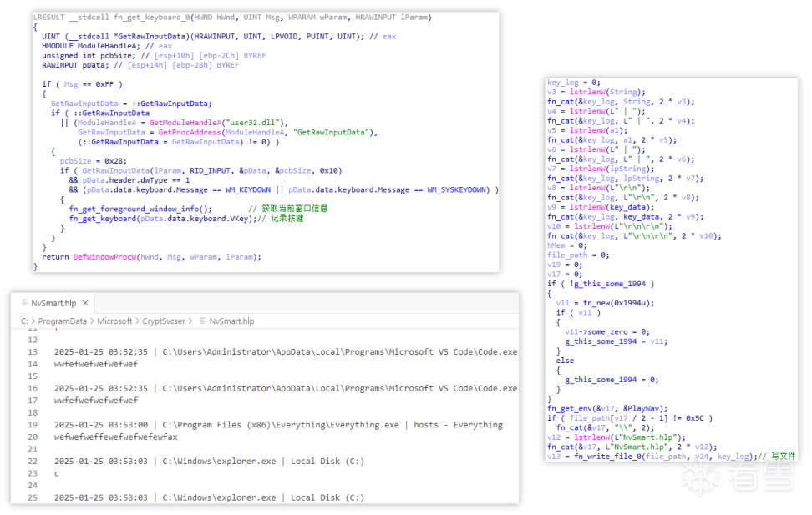Click 'wwfefwefwefwefwef' on line 14
Screen dimensions: 812x515
(x=96, y=365)
